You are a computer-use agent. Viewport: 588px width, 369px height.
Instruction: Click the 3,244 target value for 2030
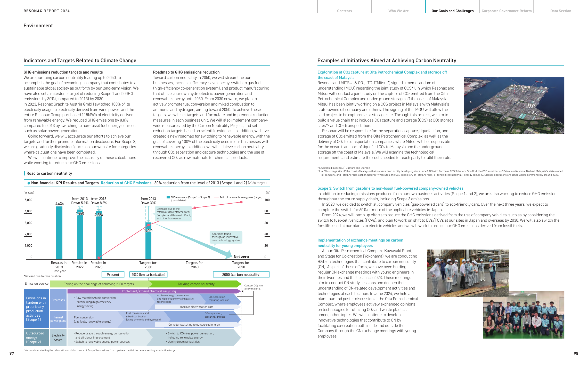click(x=148, y=230)
